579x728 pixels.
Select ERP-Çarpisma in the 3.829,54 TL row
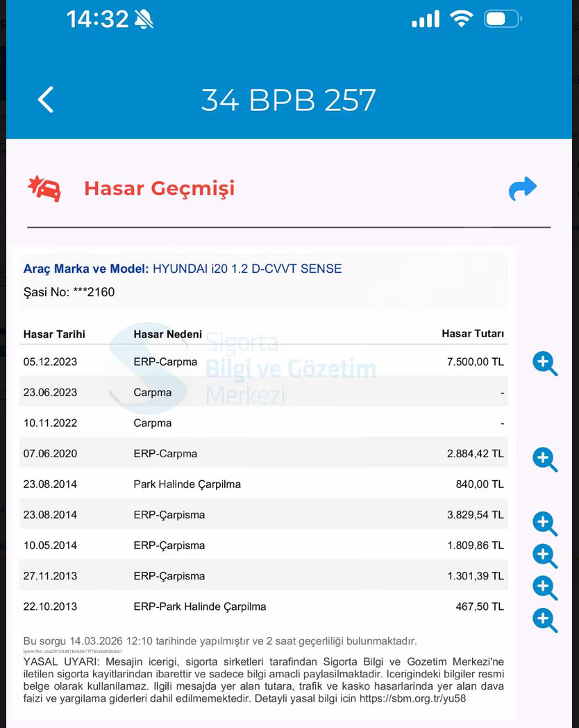(x=169, y=515)
